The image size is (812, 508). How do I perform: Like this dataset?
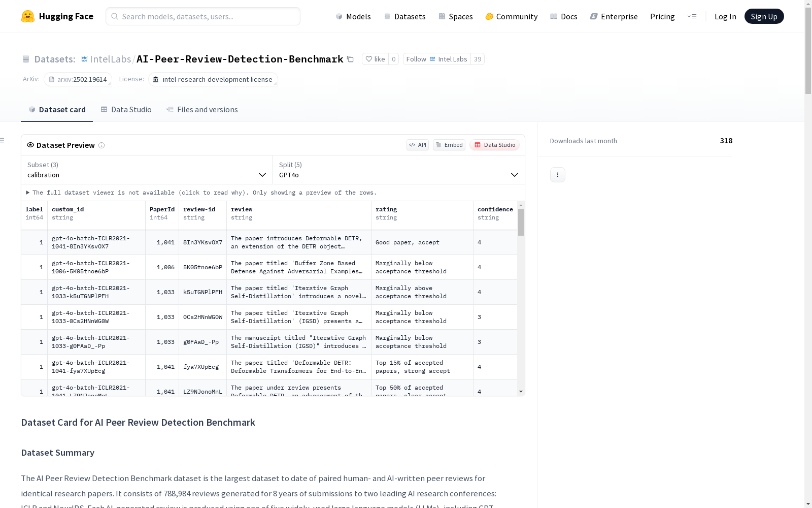[x=376, y=59]
